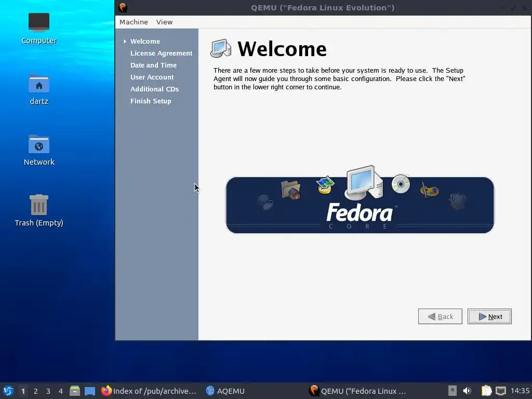
Task: Switch to workspace 4 in the pager
Action: tap(61, 391)
